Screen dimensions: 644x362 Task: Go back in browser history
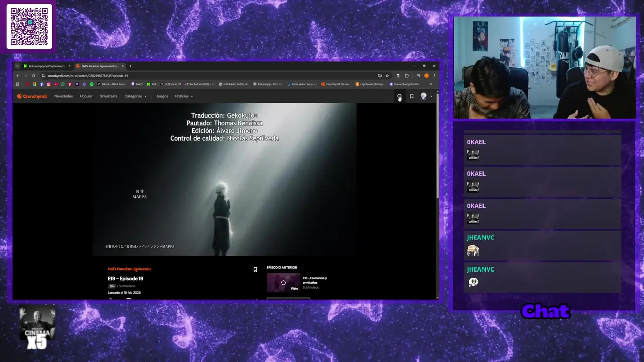tap(18, 76)
